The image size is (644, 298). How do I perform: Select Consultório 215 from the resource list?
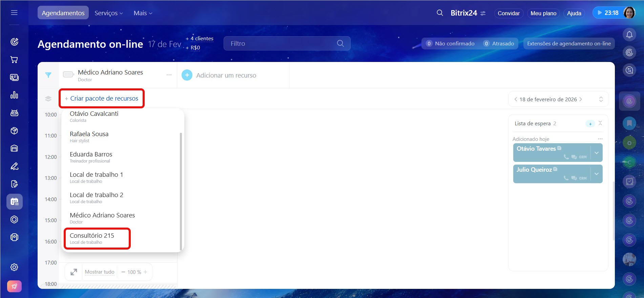coord(92,238)
